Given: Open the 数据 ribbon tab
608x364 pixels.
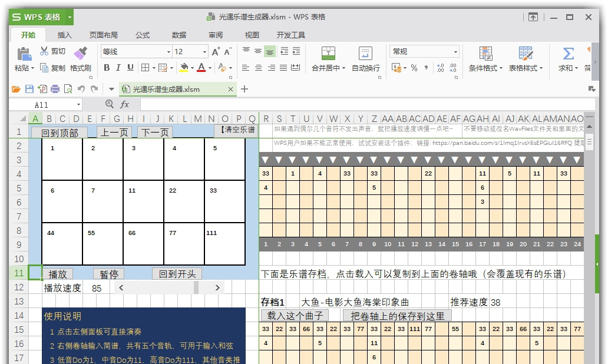Looking at the screenshot, I should point(179,35).
